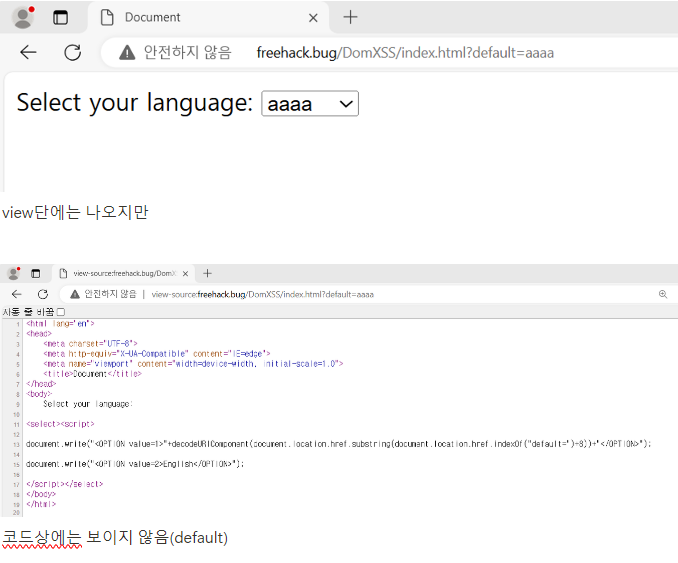Click the '코드상에는 보이지 않음(default)' caption
This screenshot has width=678, height=563.
(x=115, y=537)
